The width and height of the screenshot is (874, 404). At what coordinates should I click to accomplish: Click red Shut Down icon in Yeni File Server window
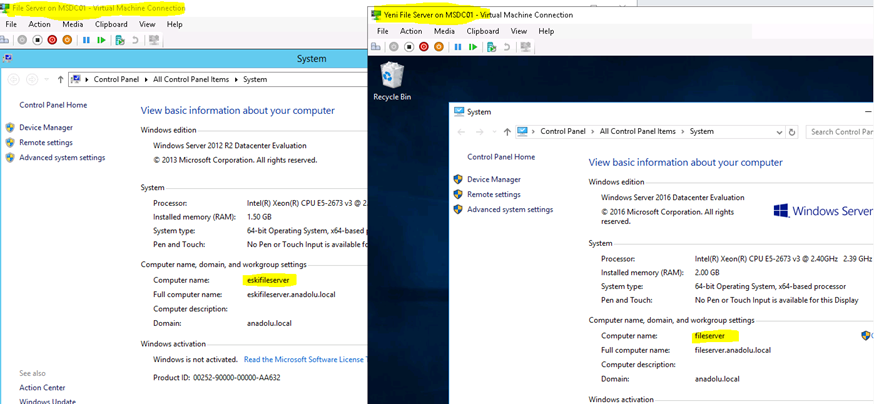(424, 47)
